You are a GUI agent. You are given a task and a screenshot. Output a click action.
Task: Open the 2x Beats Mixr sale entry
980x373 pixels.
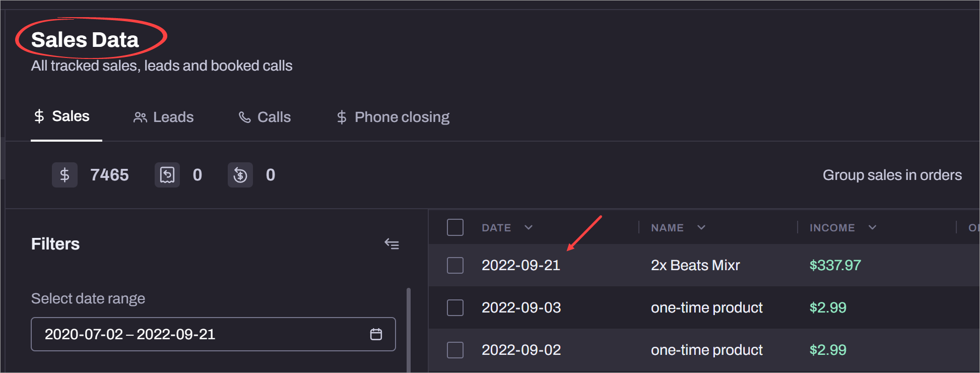click(x=695, y=265)
